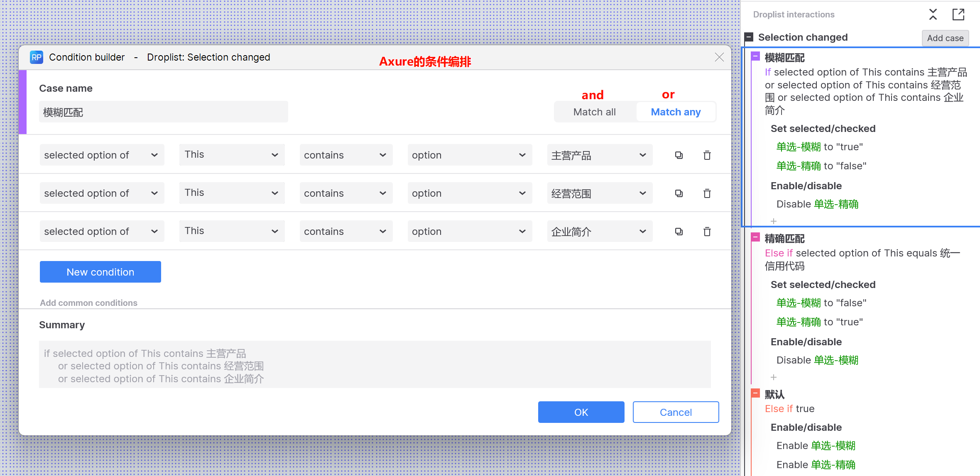Viewport: 980px width, 476px height.
Task: Open 'option' type dropdown in 企业简介 row
Action: [470, 231]
